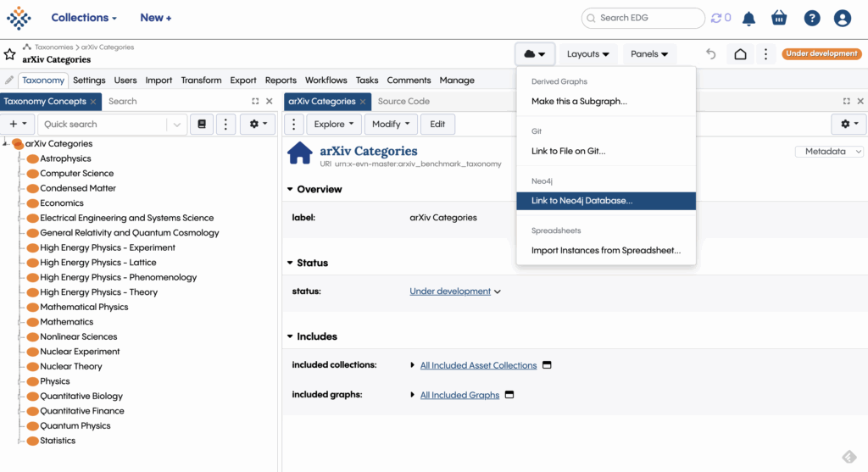This screenshot has height=472, width=868.
Task: Open the Panels dropdown
Action: [649, 54]
